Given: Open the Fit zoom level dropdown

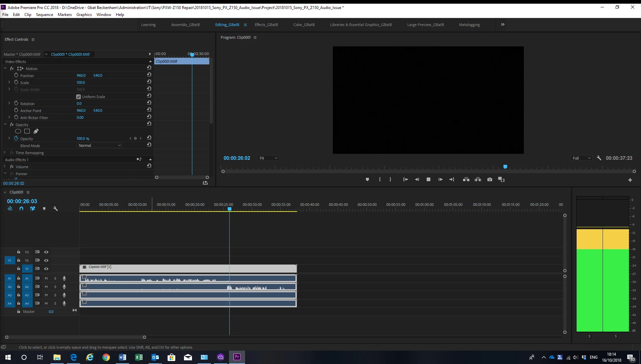Looking at the screenshot, I should tap(268, 158).
